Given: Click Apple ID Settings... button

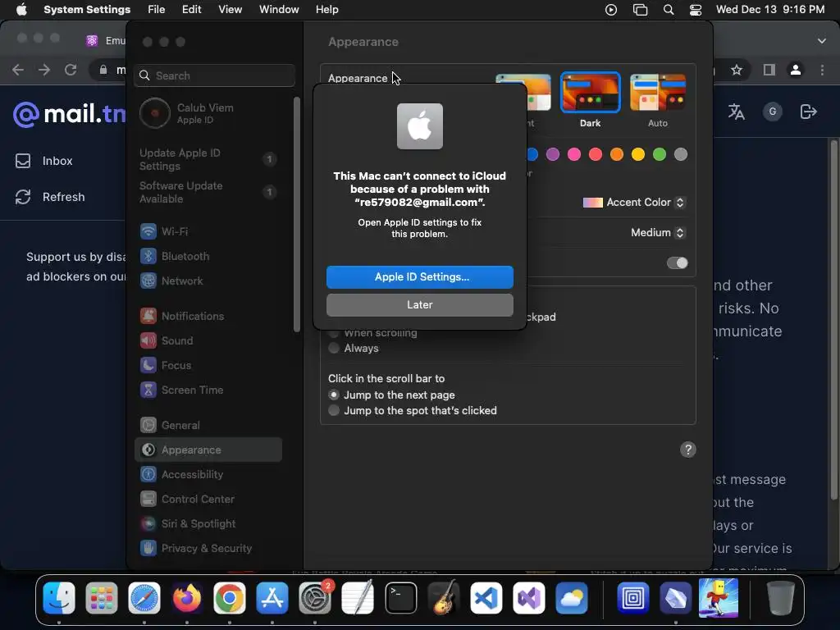Looking at the screenshot, I should pos(420,277).
